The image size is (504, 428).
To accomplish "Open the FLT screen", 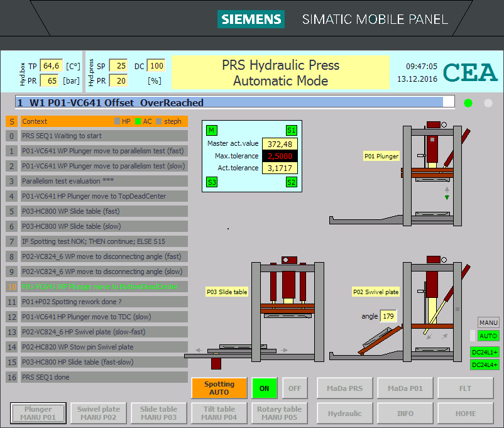I will coord(466,388).
